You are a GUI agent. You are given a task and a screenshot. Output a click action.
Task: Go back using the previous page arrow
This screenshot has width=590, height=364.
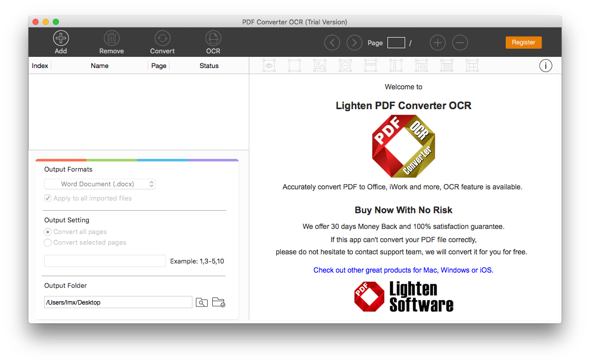(332, 43)
